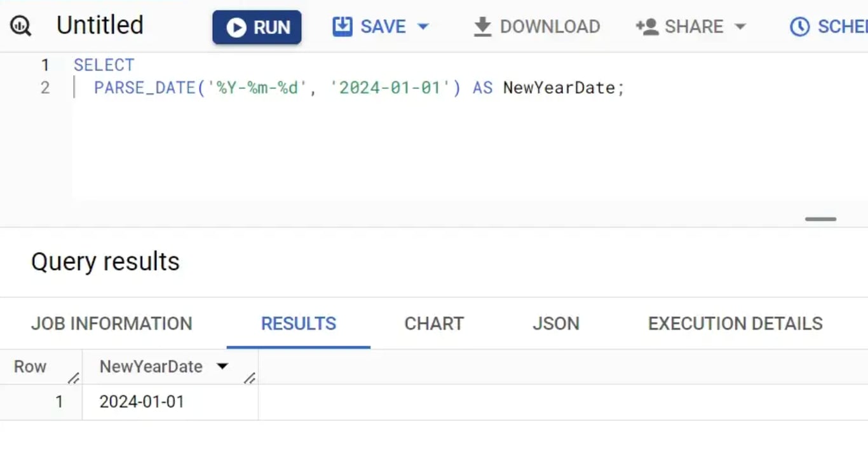Click the download arrow icon

coord(483,27)
